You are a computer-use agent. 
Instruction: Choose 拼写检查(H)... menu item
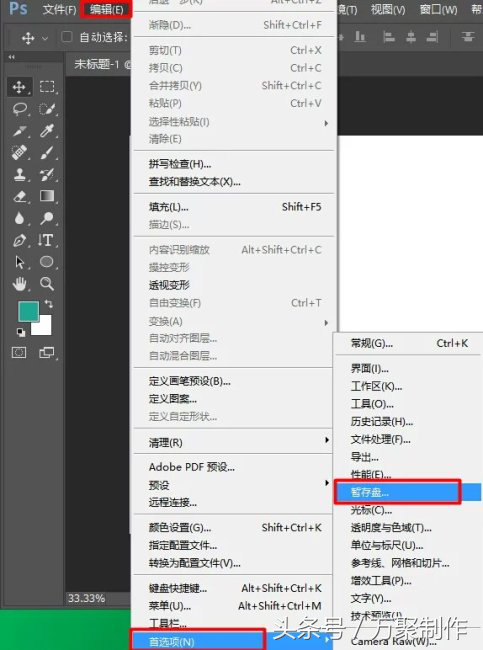point(233,164)
